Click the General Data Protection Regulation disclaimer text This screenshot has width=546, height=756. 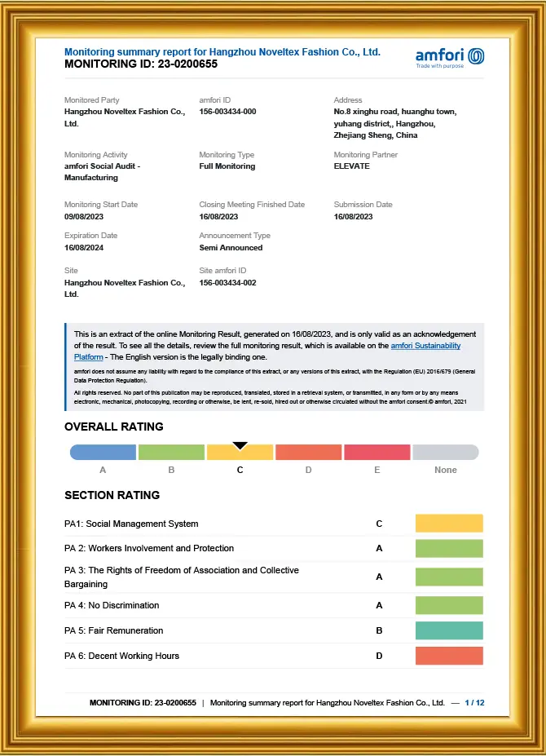[x=275, y=376]
